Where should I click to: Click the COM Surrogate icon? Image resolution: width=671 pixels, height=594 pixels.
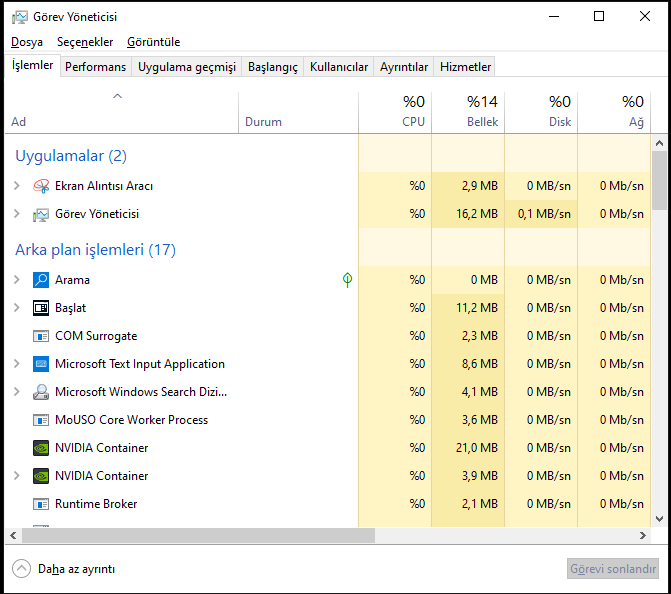[x=41, y=336]
